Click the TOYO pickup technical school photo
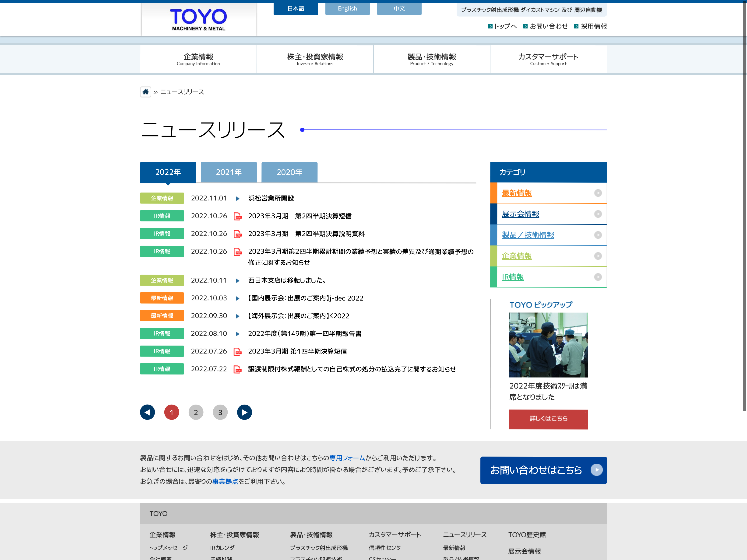Viewport: 747px width, 560px height. 548,345
